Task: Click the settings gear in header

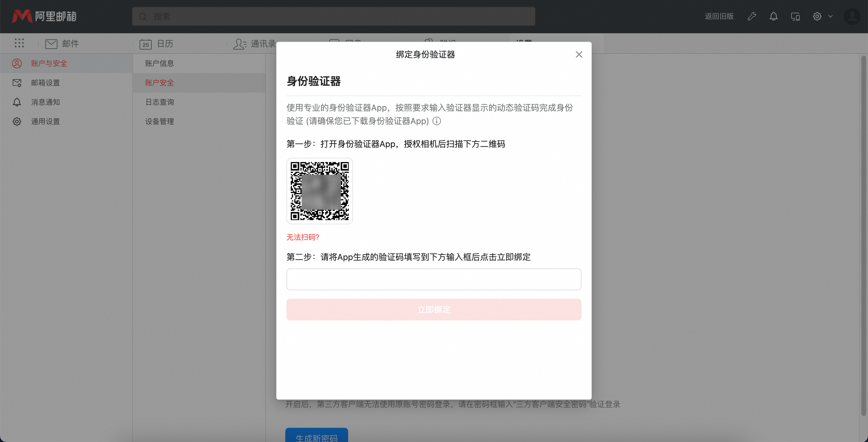Action: (817, 16)
